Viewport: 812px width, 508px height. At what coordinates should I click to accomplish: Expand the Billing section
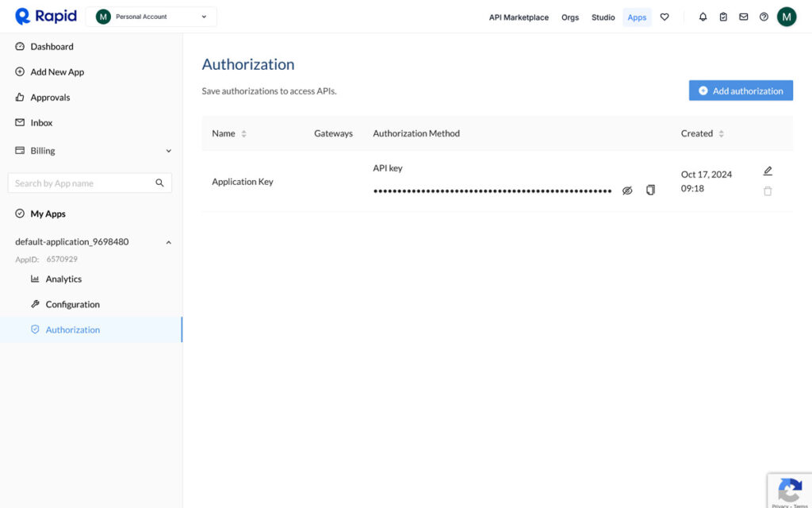168,151
